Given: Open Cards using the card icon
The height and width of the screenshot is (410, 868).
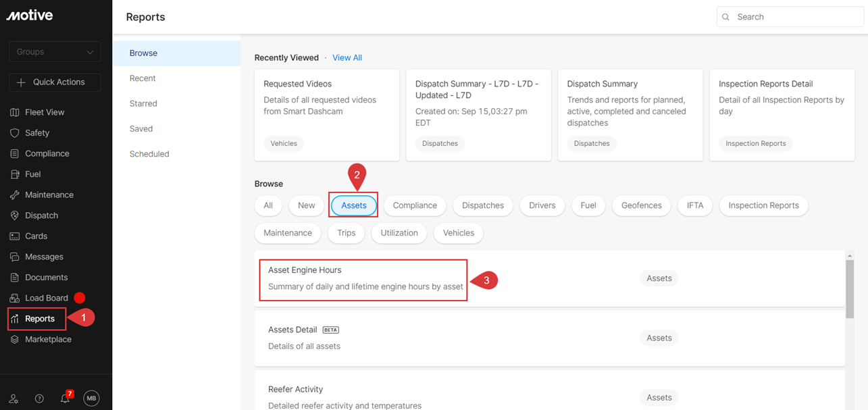Looking at the screenshot, I should pyautogui.click(x=15, y=236).
